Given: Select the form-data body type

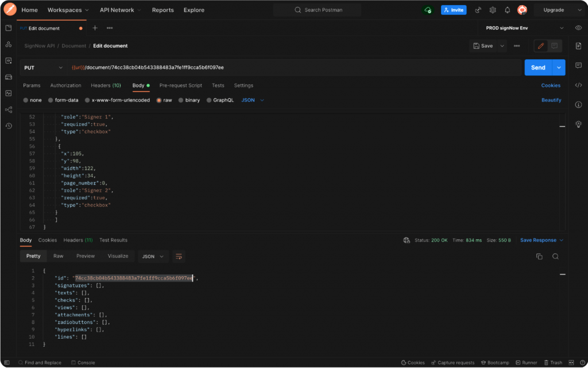Looking at the screenshot, I should point(63,100).
